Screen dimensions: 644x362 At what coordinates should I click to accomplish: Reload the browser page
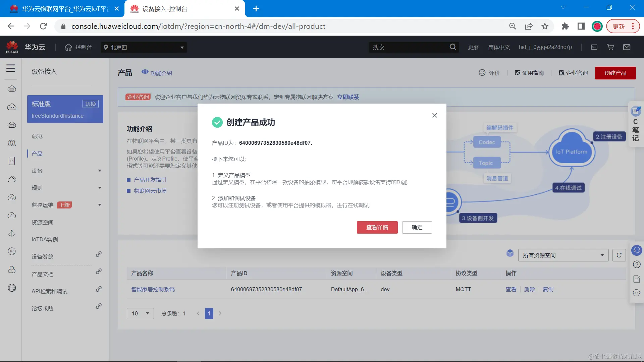(43, 26)
